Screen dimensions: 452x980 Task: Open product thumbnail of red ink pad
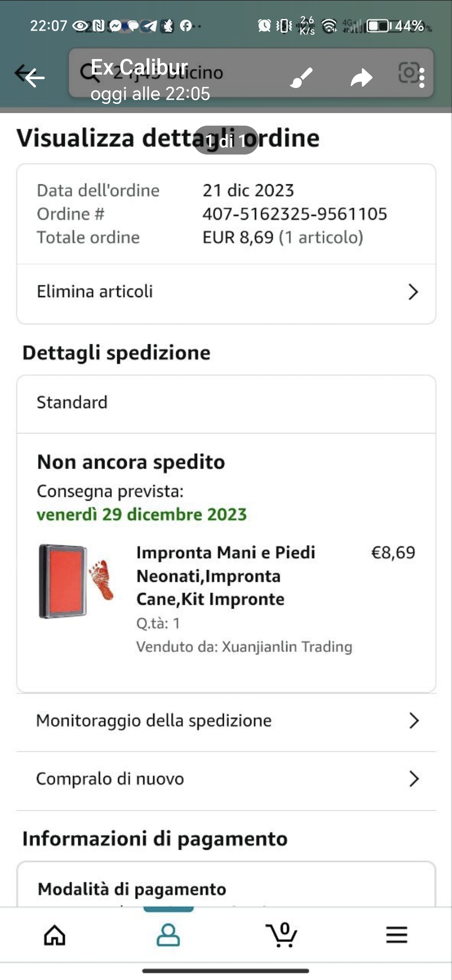pyautogui.click(x=76, y=581)
